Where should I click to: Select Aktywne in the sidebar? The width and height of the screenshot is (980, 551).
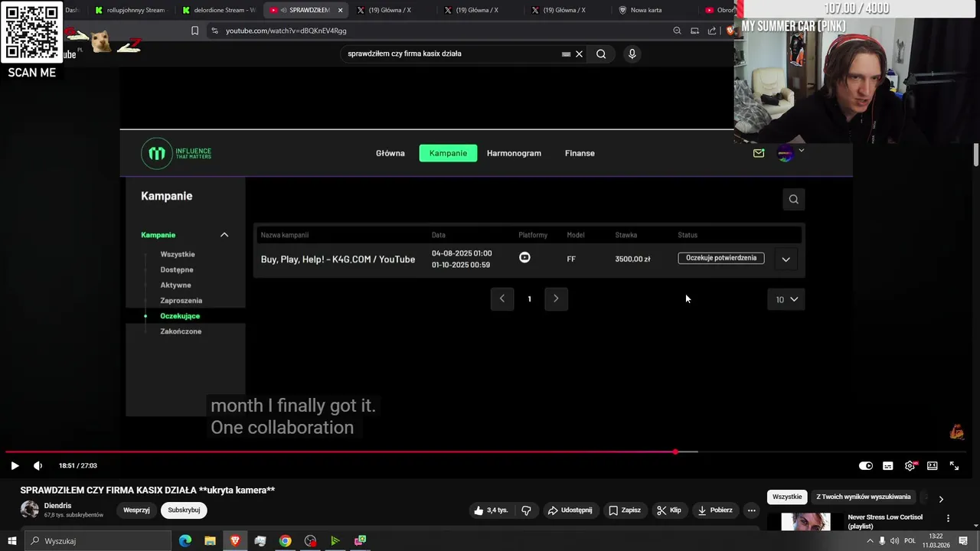175,285
